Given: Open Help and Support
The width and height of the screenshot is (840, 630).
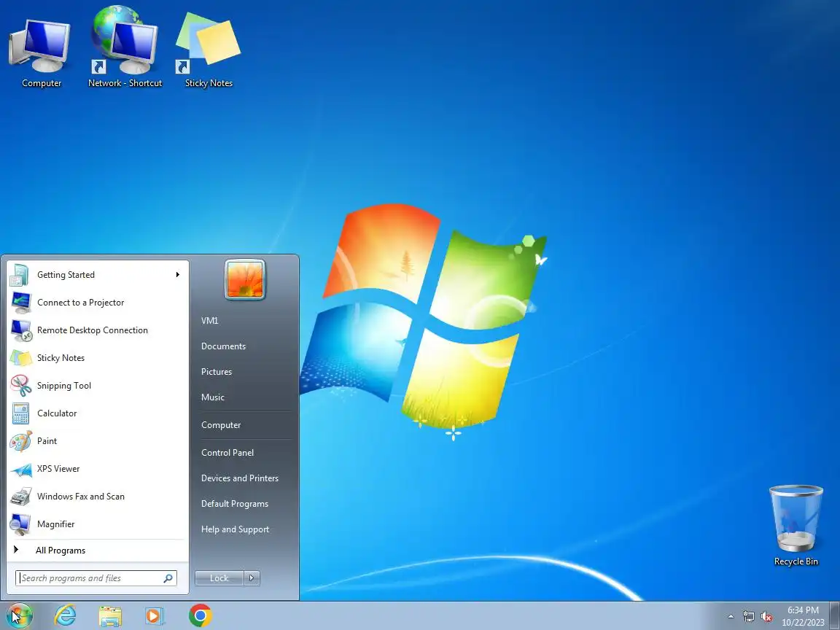Looking at the screenshot, I should (236, 529).
